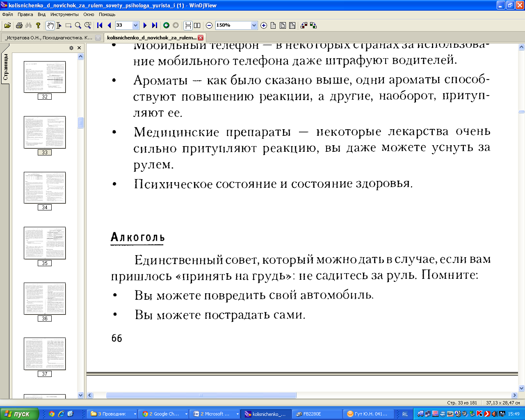Open thumbnail panel settings gear
Viewport: 525px width, 420px height.
pos(71,48)
